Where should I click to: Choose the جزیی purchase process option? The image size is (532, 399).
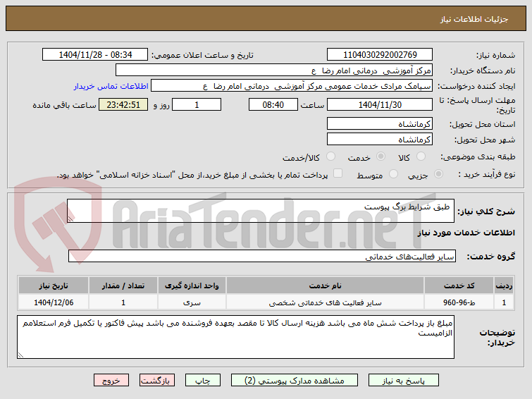pos(438,174)
